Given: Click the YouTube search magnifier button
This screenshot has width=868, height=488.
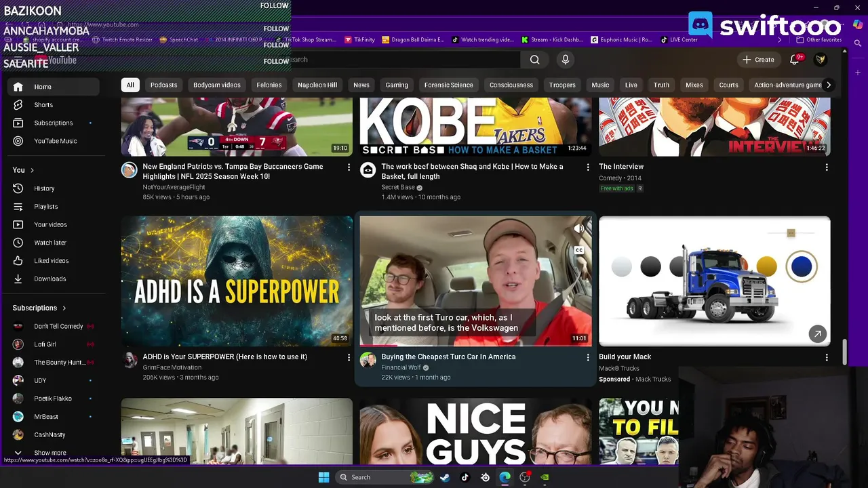Looking at the screenshot, I should pyautogui.click(x=534, y=60).
